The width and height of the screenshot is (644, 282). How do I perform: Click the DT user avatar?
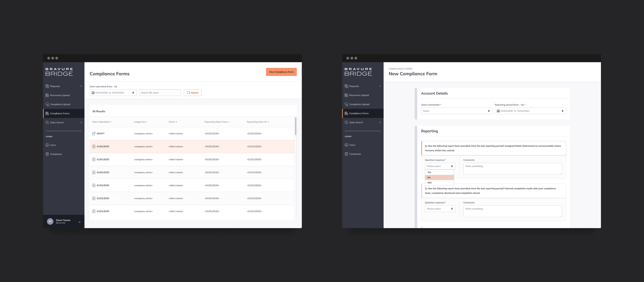(x=50, y=222)
